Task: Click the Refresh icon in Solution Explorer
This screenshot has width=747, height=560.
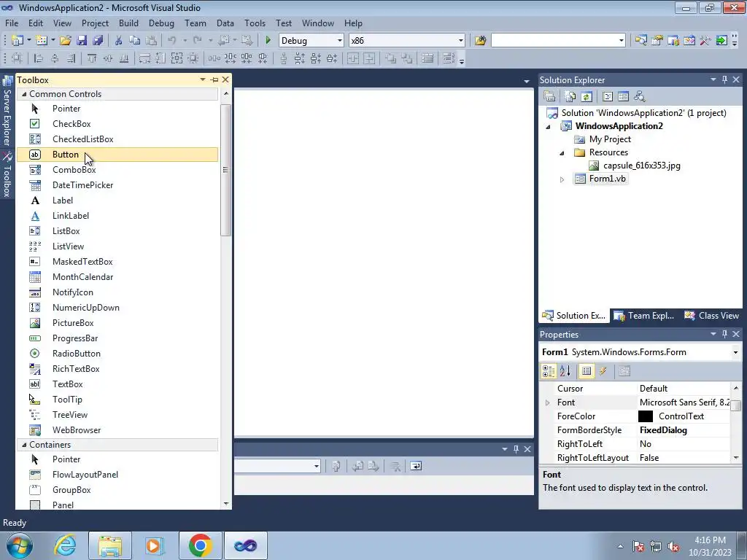Action: pyautogui.click(x=587, y=97)
